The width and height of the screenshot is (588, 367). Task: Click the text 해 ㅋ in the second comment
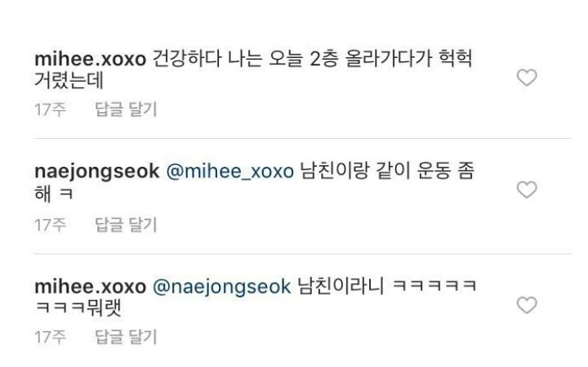pyautogui.click(x=54, y=194)
